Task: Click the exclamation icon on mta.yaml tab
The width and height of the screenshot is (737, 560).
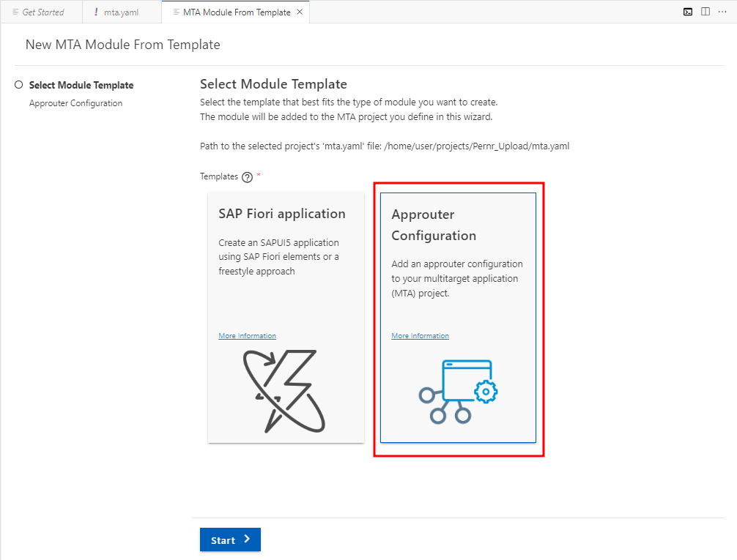Action: pyautogui.click(x=96, y=12)
